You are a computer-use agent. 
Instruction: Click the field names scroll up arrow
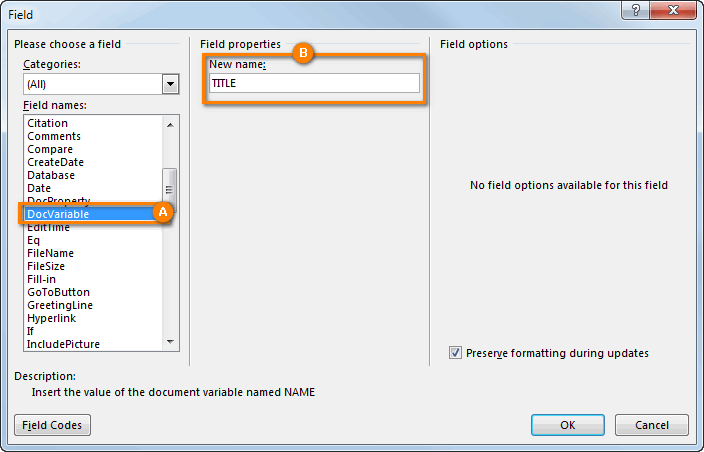[170, 125]
